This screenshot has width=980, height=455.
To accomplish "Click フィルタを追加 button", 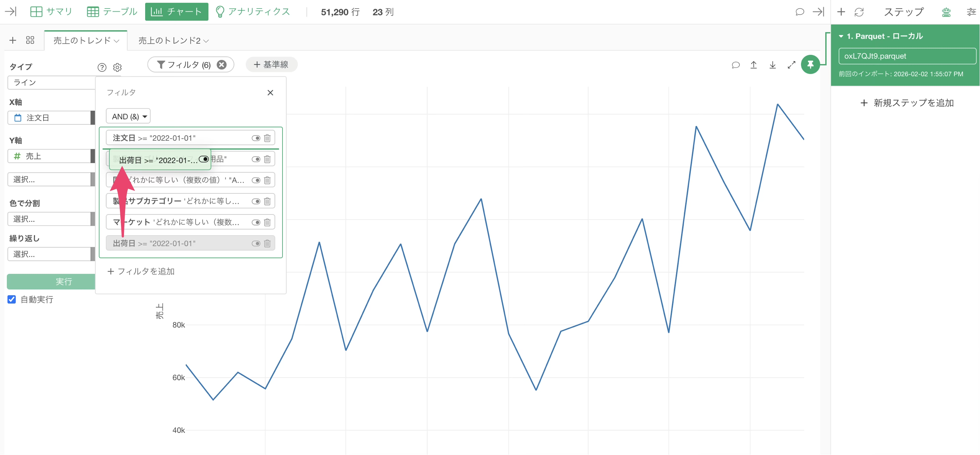I will point(141,271).
